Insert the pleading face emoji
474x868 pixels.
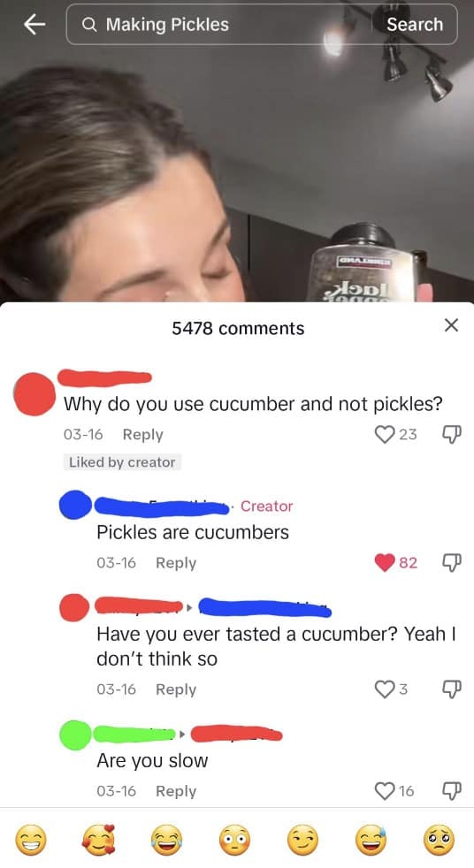[440, 841]
